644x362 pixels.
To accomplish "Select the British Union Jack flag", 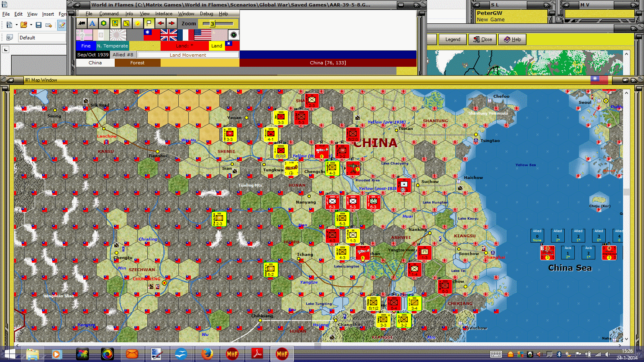I will [169, 35].
